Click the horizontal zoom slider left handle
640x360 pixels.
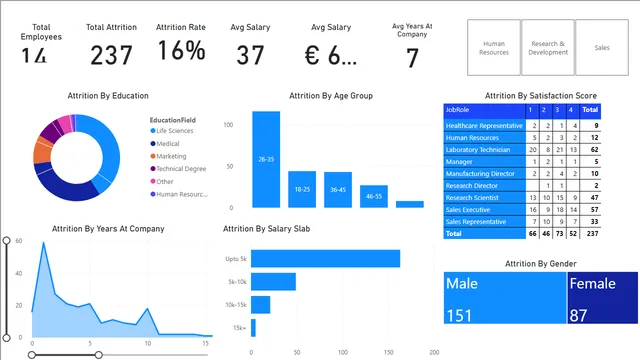point(32,355)
